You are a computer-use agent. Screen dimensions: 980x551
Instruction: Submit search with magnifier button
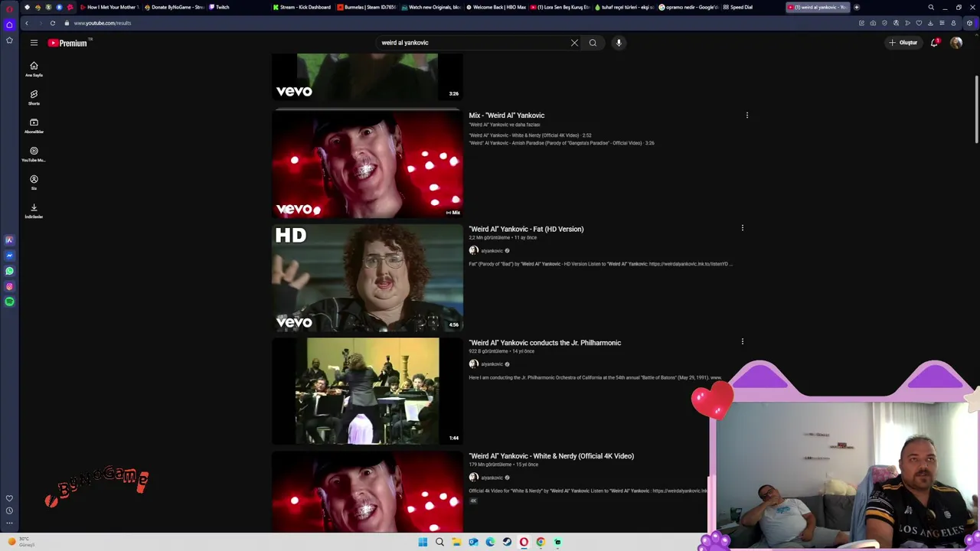pyautogui.click(x=593, y=43)
